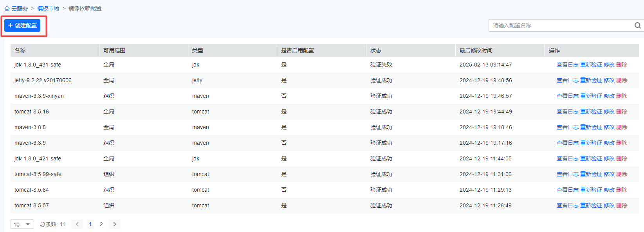Open 模板市场 breadcrumb link

point(48,8)
